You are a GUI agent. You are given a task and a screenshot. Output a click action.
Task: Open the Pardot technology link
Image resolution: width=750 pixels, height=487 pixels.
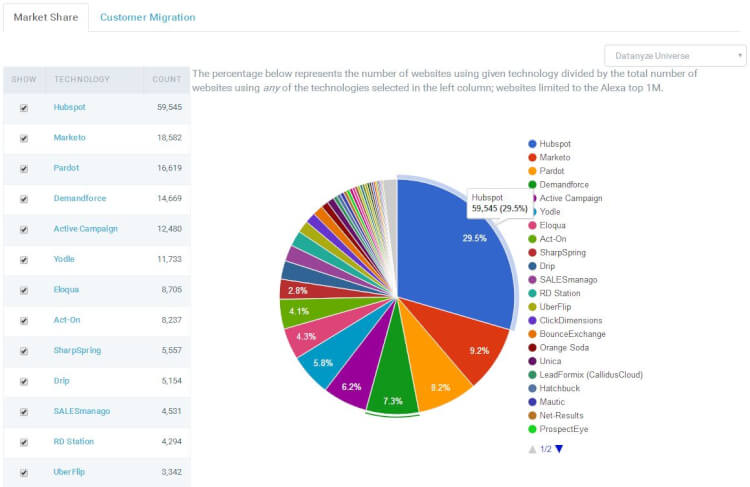pyautogui.click(x=66, y=168)
